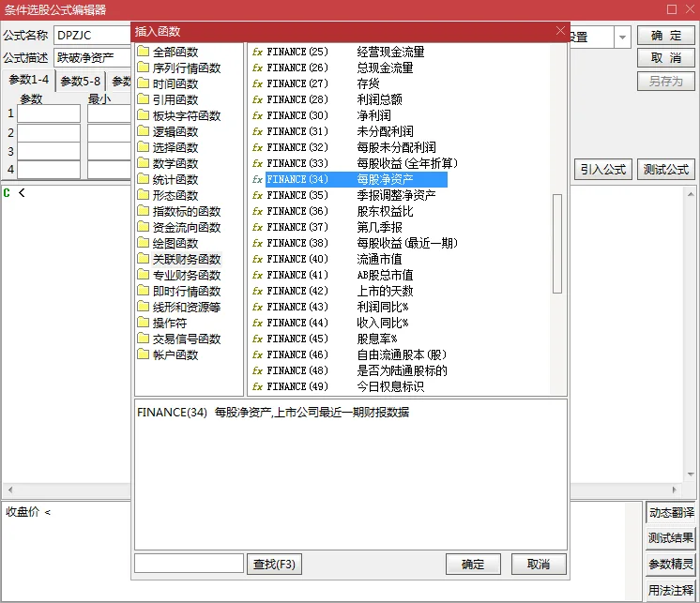Open the 即时行情函数 folder icon
The height and width of the screenshot is (603, 700).
tap(143, 291)
